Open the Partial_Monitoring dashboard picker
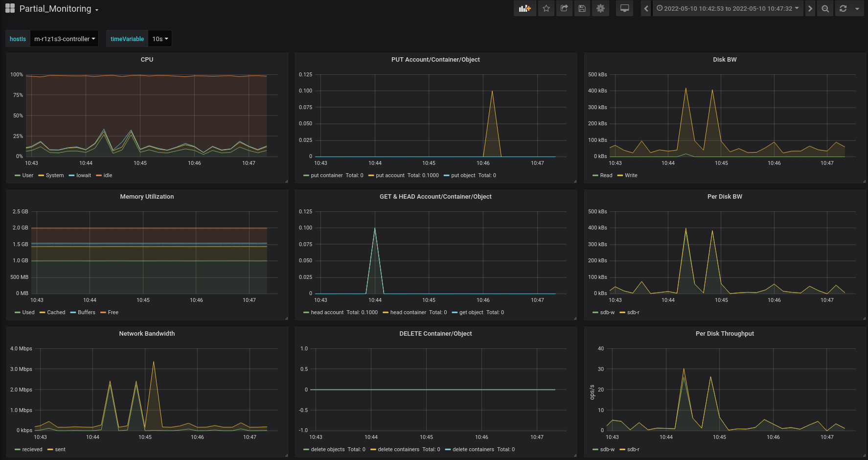868x460 pixels. [x=59, y=9]
